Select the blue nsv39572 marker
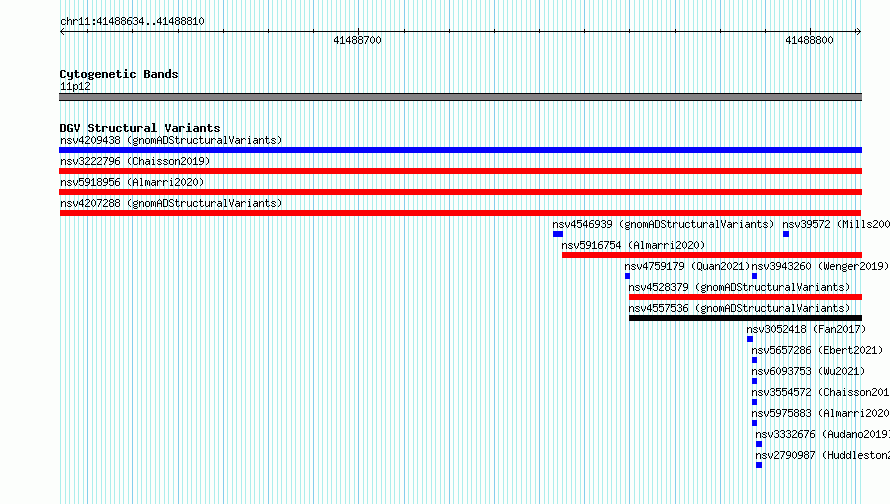Viewport: 890px width, 504px height. [786, 234]
